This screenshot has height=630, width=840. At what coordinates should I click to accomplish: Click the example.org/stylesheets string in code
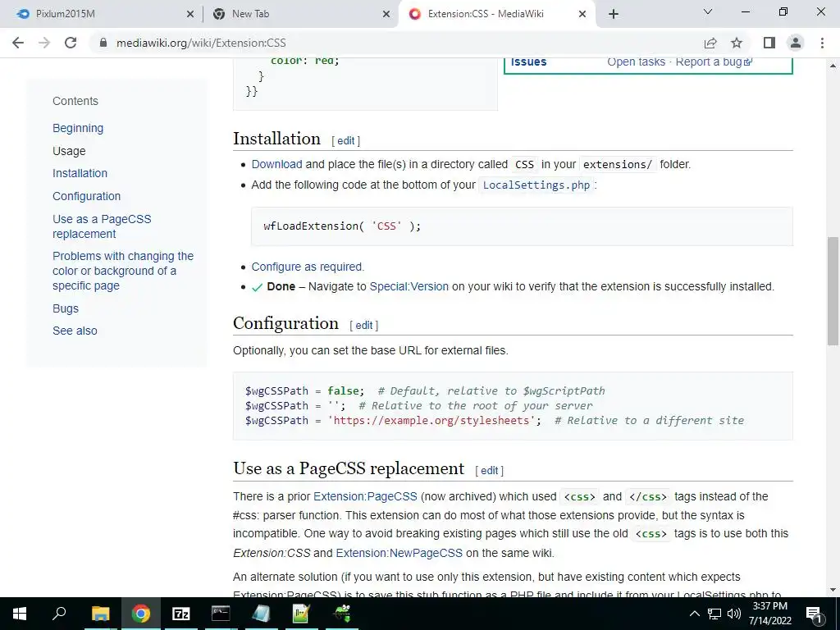coord(431,421)
